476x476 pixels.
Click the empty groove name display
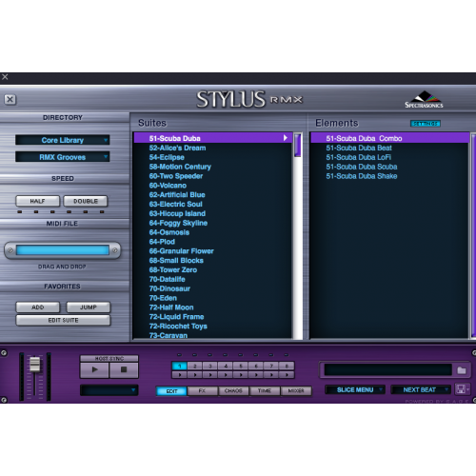387,370
